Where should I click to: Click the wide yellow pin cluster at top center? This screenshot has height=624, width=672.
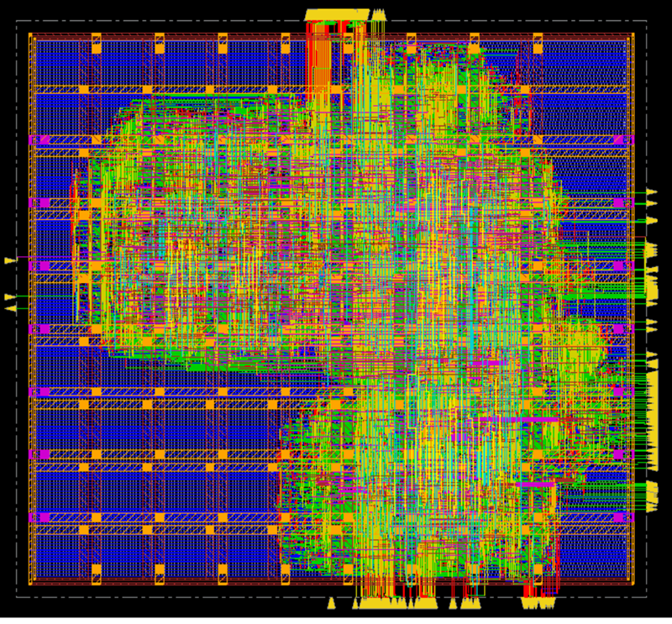pos(336,14)
